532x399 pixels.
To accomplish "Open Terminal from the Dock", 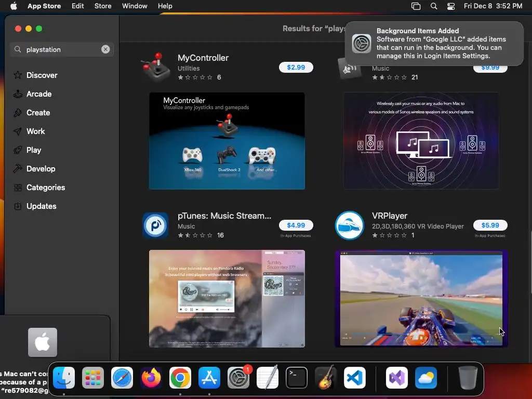I will (x=297, y=378).
